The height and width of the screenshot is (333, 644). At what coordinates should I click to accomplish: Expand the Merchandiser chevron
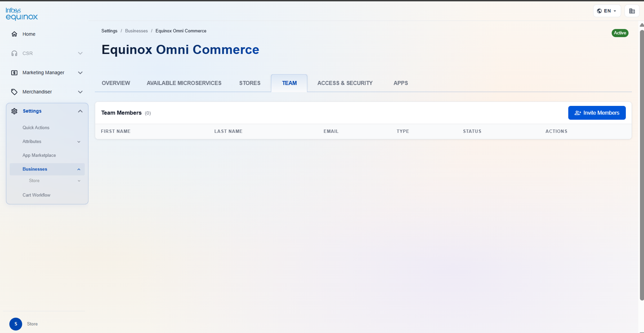[80, 92]
